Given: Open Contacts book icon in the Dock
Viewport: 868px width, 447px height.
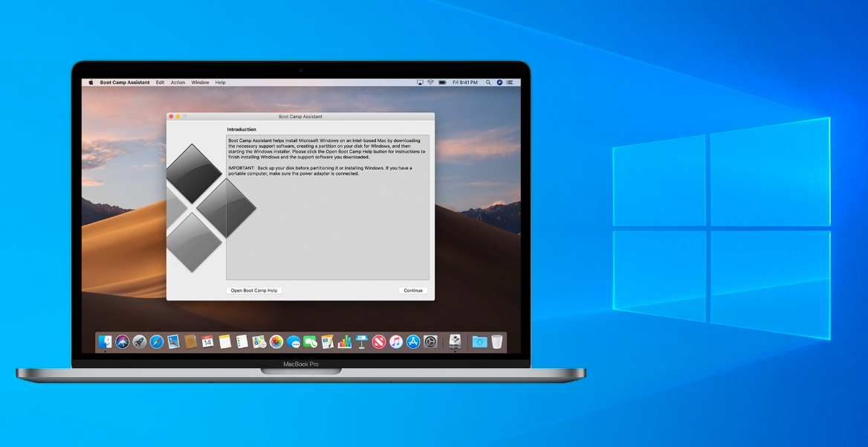Looking at the screenshot, I should coord(190,342).
